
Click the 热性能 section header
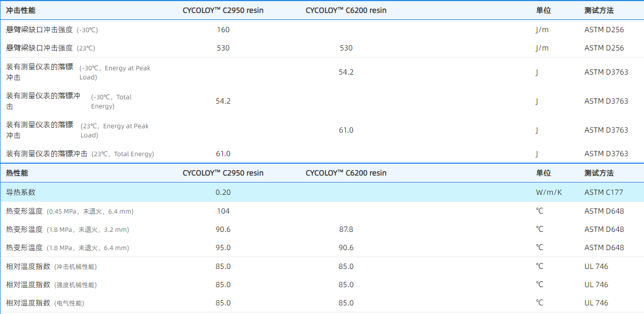tap(17, 173)
